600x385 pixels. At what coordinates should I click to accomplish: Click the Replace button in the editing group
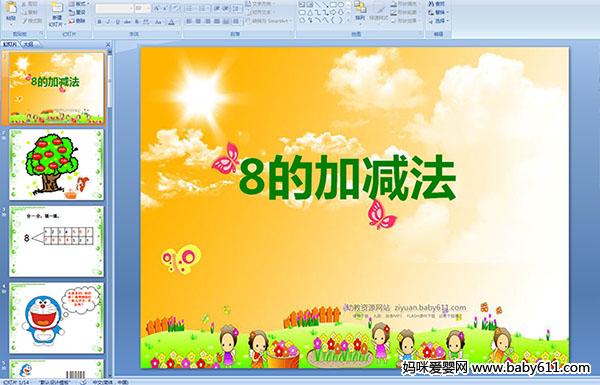(x=438, y=12)
